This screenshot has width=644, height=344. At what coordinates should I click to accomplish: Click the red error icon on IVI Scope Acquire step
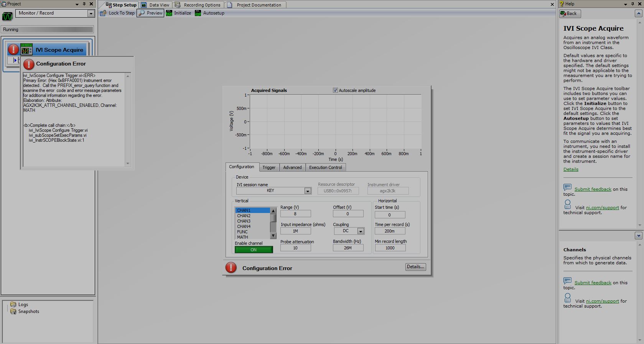[13, 49]
